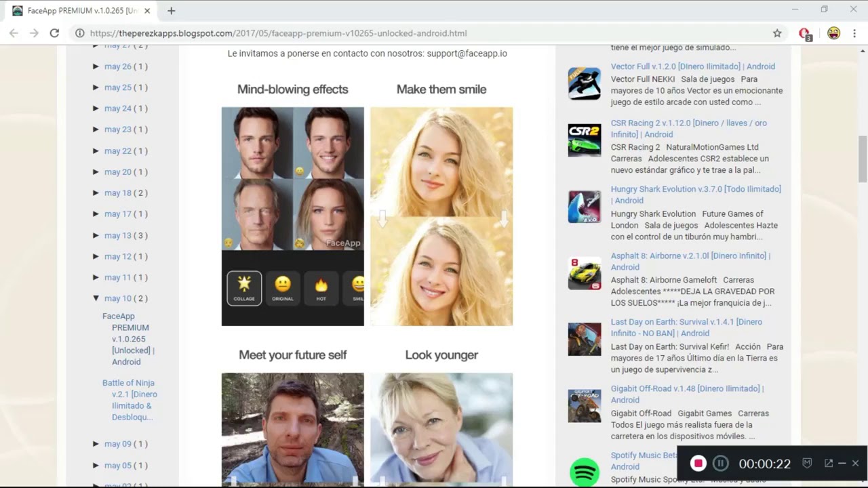View site info icon in address bar
Screen dimensions: 868x488
tap(79, 33)
